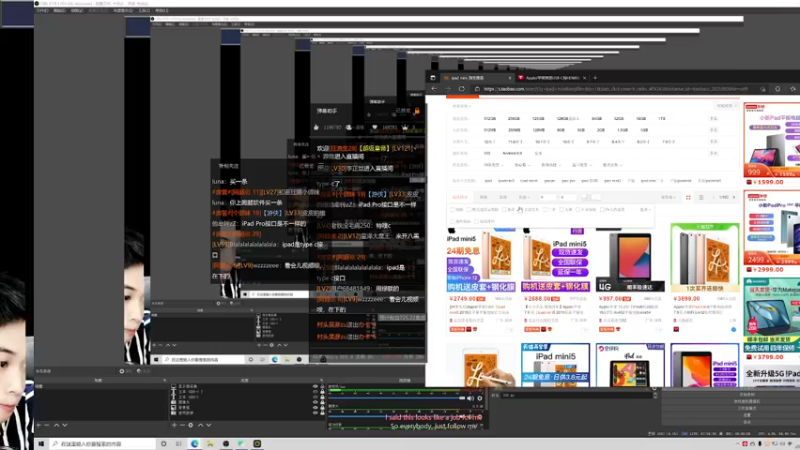This screenshot has width=800, height=450.
Task: Open the ¥997.00 iPad 4G listing image
Action: (x=630, y=260)
